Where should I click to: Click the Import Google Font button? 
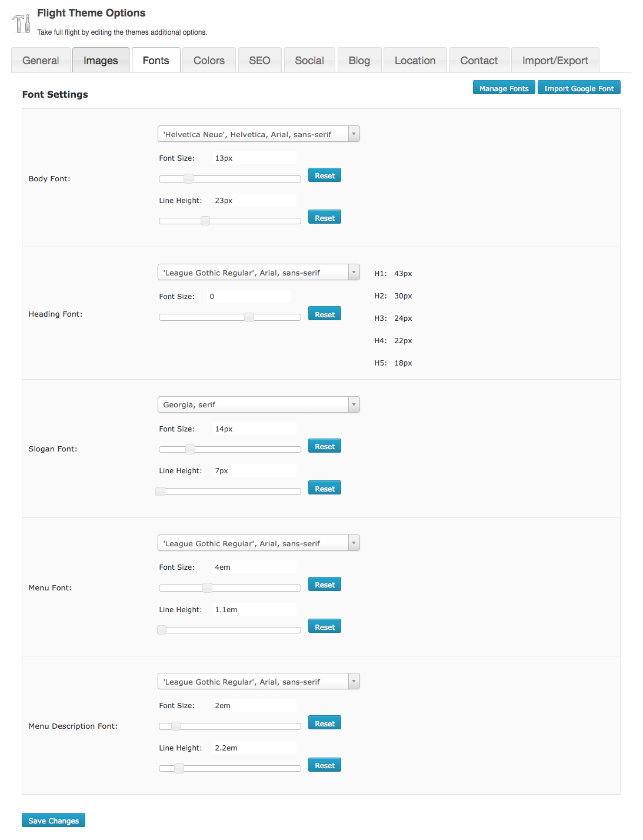coord(578,88)
